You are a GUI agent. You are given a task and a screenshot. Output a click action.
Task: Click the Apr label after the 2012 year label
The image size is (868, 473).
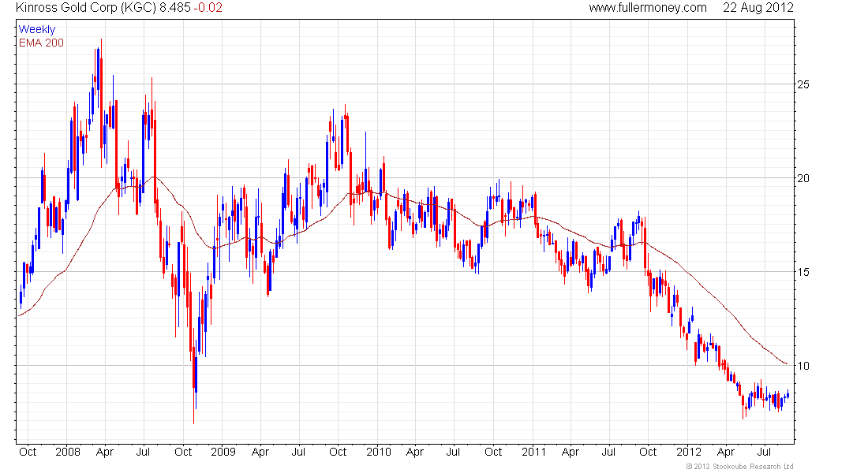coord(726,452)
